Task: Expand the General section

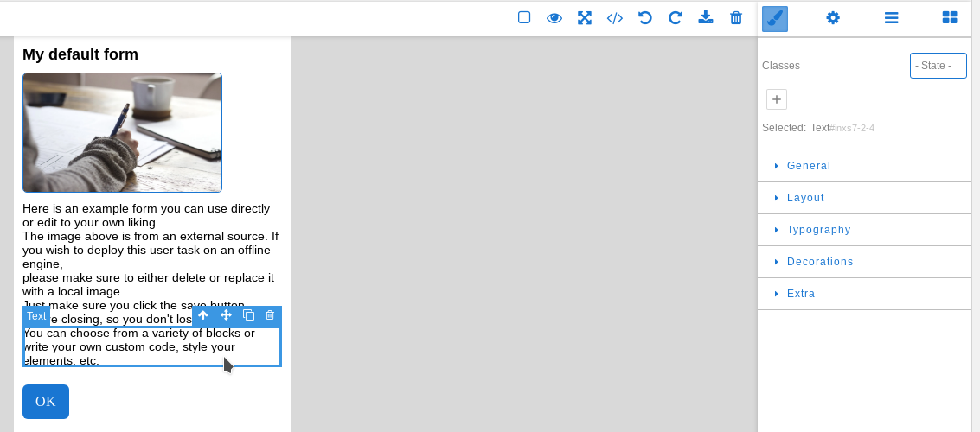Action: (x=808, y=166)
